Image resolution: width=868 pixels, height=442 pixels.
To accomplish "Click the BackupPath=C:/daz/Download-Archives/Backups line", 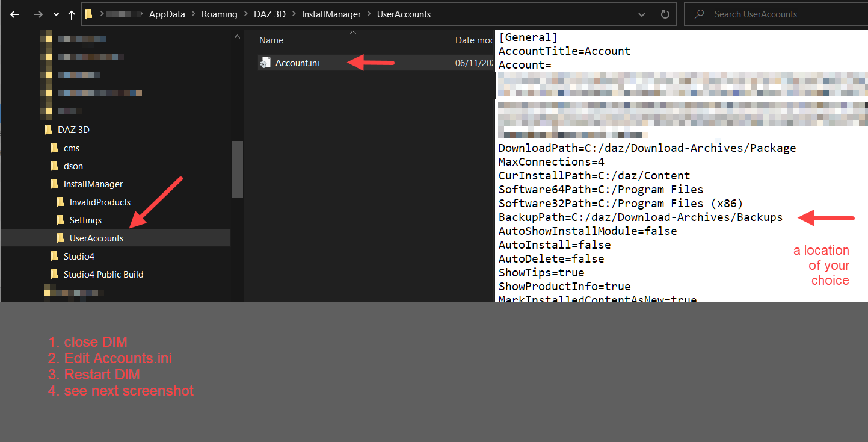I will click(641, 217).
